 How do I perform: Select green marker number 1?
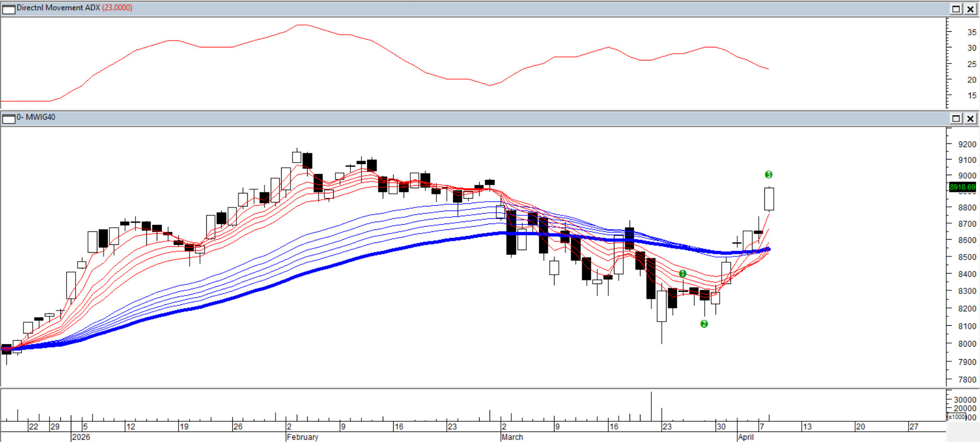(x=683, y=274)
